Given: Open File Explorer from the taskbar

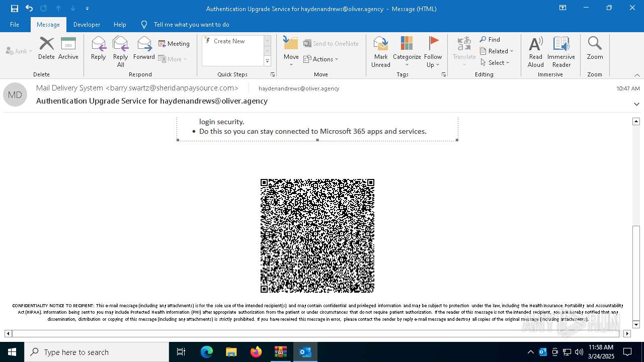Looking at the screenshot, I should tap(231, 352).
